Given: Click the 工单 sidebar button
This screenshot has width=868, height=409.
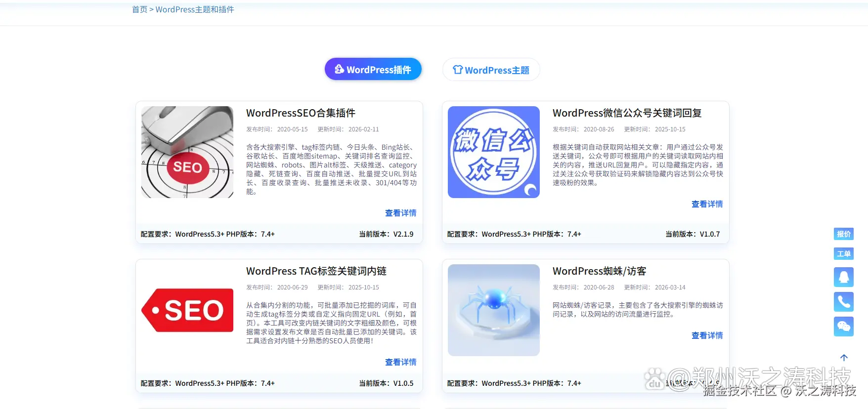Looking at the screenshot, I should coord(844,254).
